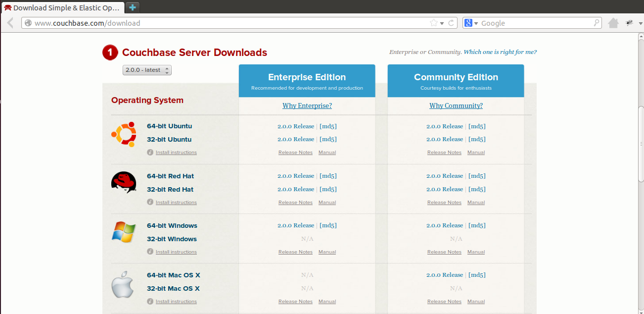
Task: Download Enterprise 32-bit Ubuntu 2.0.0 Release
Action: pos(296,139)
